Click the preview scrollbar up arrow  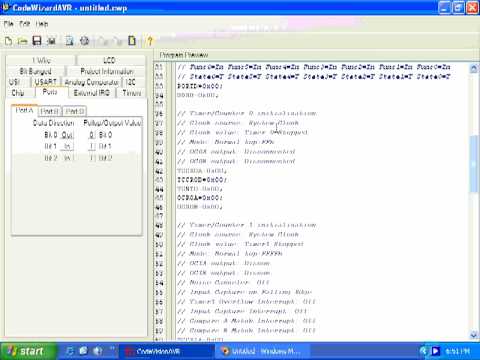[x=474, y=68]
